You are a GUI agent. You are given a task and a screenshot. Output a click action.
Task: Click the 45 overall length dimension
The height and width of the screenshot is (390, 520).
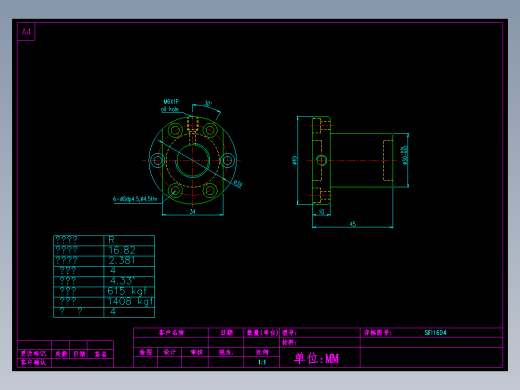353,224
